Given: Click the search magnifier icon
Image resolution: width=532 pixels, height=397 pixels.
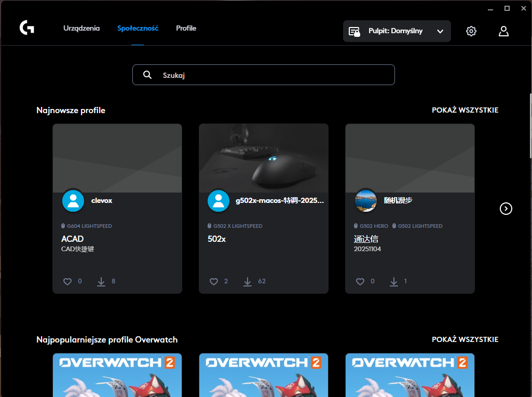Looking at the screenshot, I should pyautogui.click(x=147, y=74).
